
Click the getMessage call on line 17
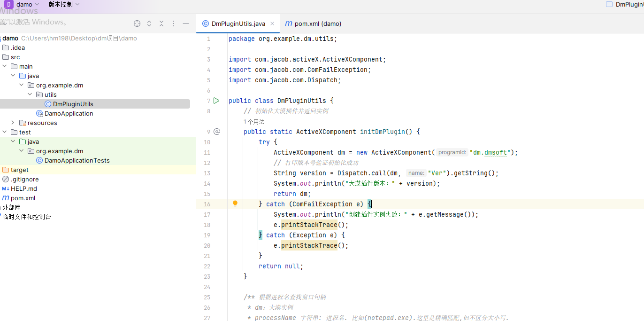[x=445, y=214]
